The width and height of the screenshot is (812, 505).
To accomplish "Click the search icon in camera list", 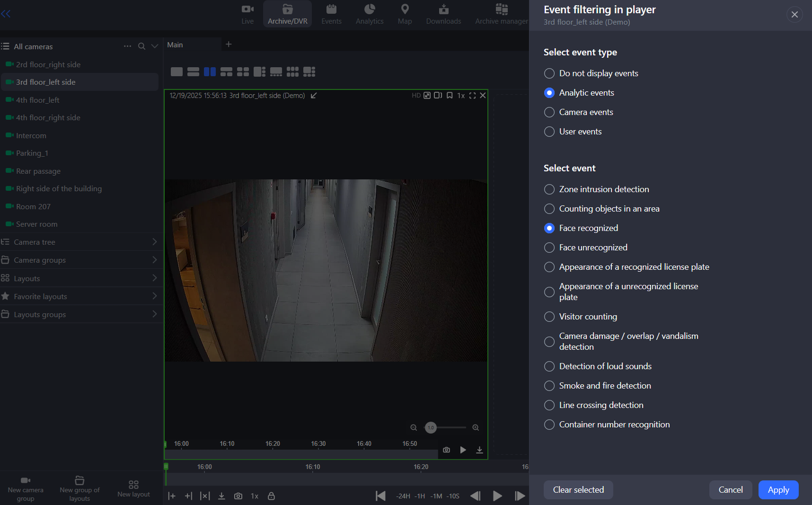I will (141, 46).
